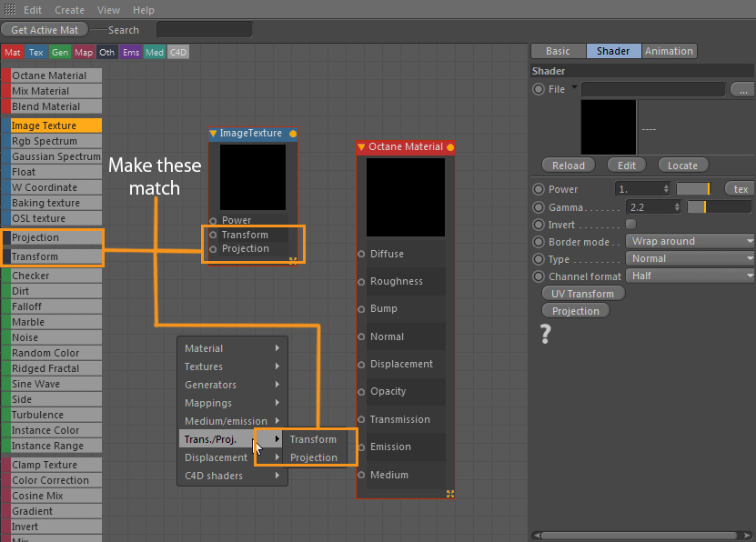Image resolution: width=756 pixels, height=542 pixels.
Task: Open the Border mode dropdown
Action: point(690,241)
